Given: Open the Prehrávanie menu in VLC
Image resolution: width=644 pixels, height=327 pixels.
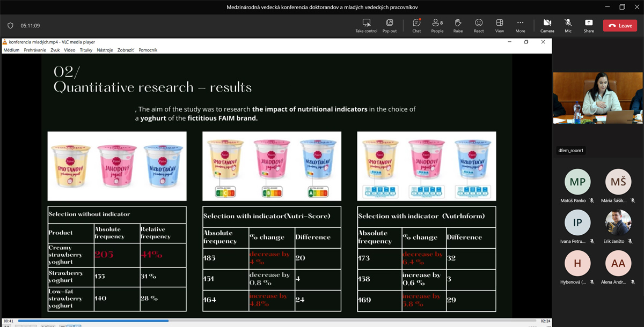Looking at the screenshot, I should [35, 50].
